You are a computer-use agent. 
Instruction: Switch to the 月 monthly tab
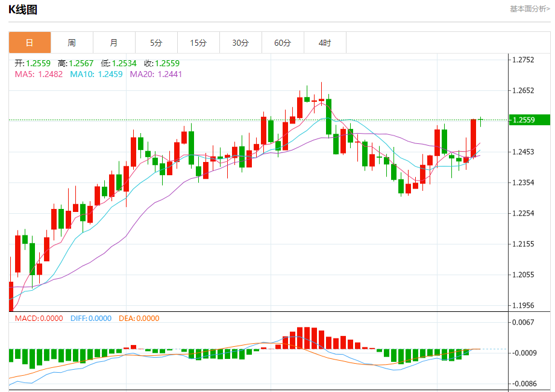[x=114, y=43]
